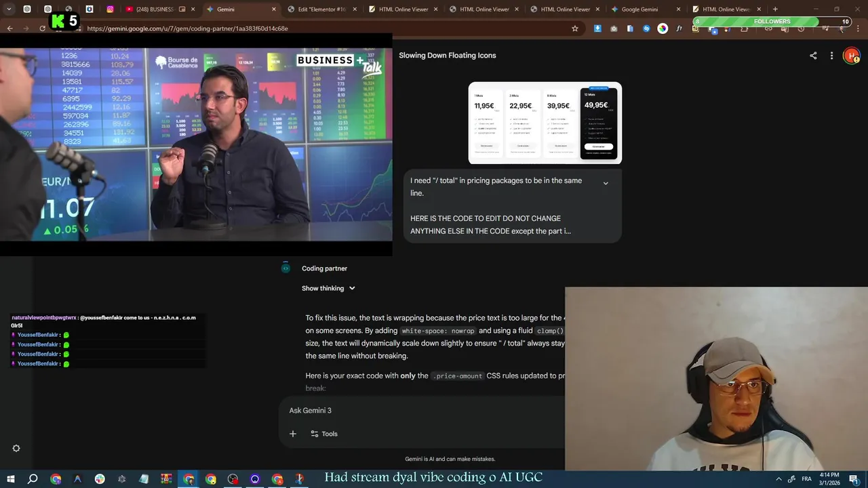Screen dimensions: 868x488
Task: Switch to the Gemini tab
Action: (240, 9)
